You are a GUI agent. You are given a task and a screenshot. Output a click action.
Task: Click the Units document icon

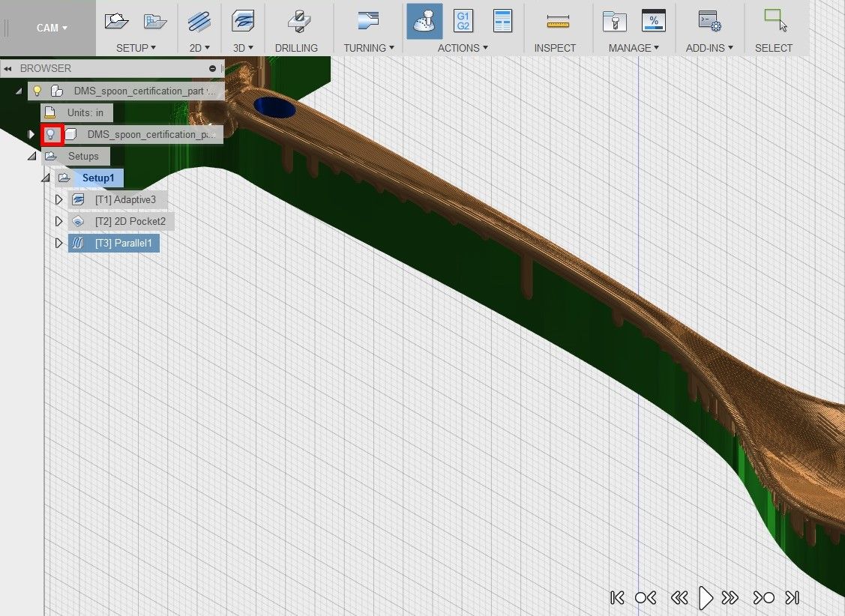[x=50, y=112]
